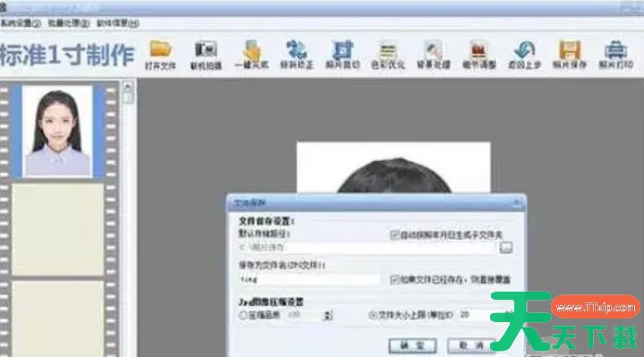644x357 pixels.
Task: Toggle auto-create date subfolder checkbox
Action: click(x=394, y=235)
